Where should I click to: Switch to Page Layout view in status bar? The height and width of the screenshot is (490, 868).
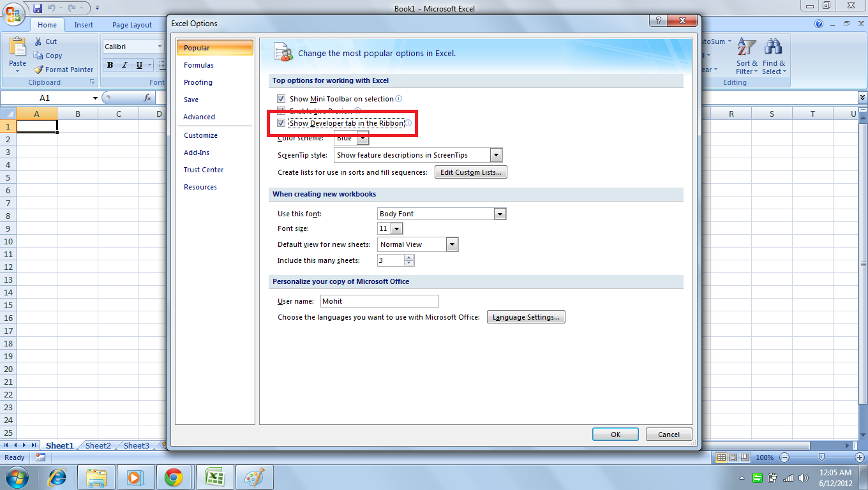pos(733,457)
